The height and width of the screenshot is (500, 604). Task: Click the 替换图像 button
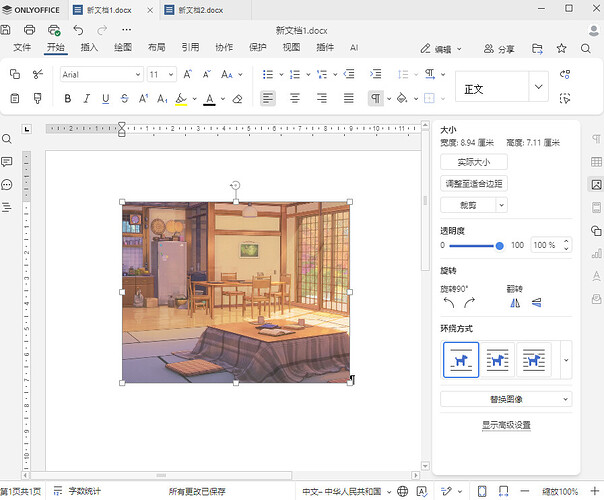click(506, 399)
